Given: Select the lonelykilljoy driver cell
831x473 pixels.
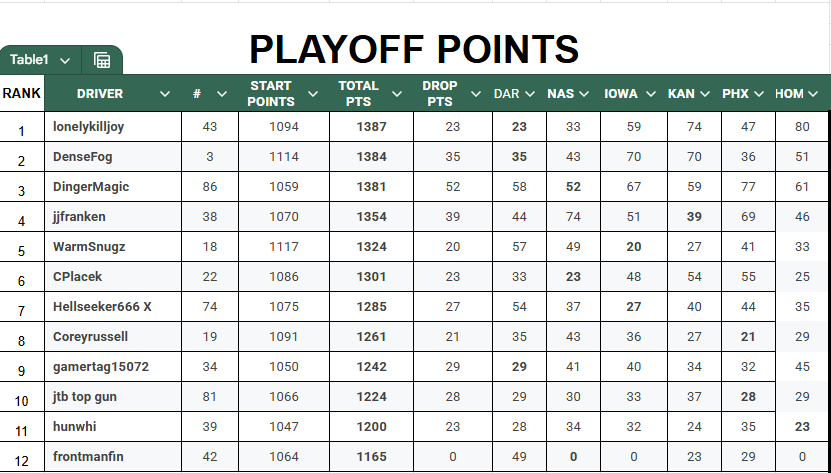Looking at the screenshot, I should point(89,127).
